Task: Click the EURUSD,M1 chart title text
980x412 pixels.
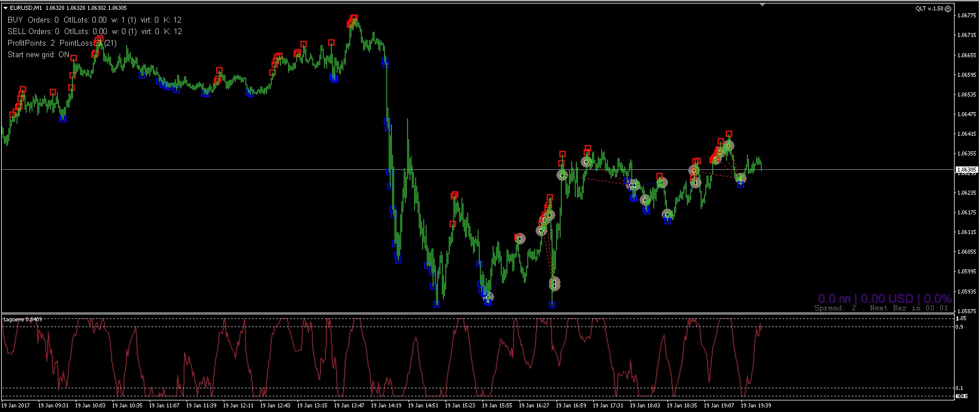Action: (x=26, y=8)
